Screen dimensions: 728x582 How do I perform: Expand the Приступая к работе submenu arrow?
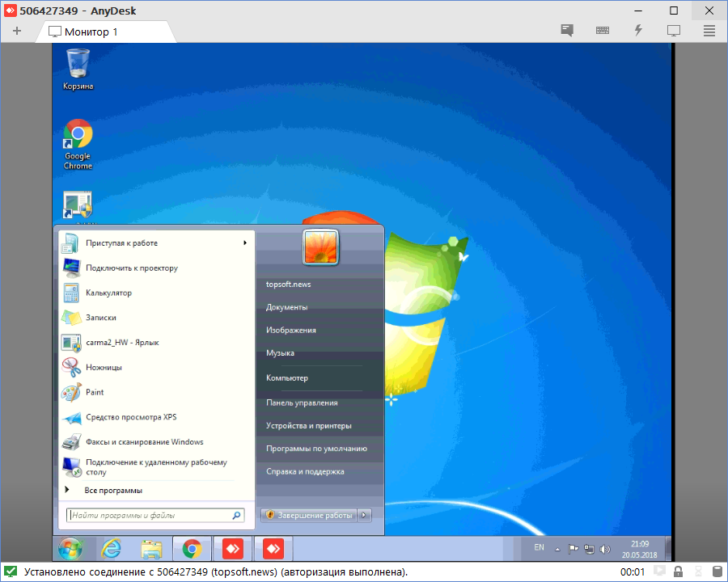pyautogui.click(x=245, y=243)
